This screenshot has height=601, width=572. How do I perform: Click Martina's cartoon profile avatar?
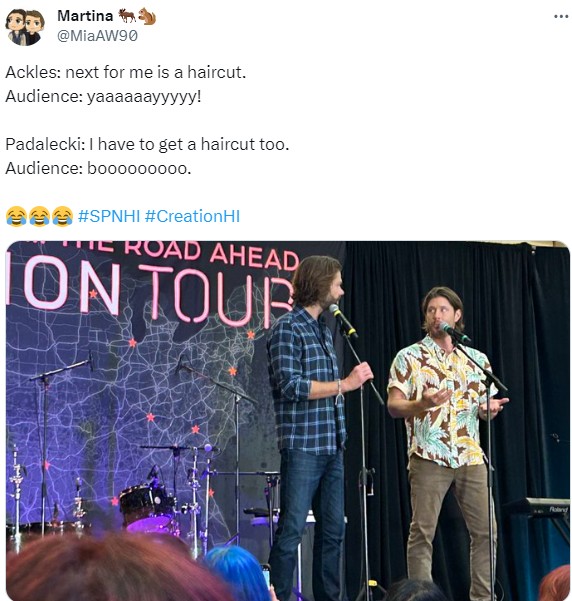pos(25,27)
